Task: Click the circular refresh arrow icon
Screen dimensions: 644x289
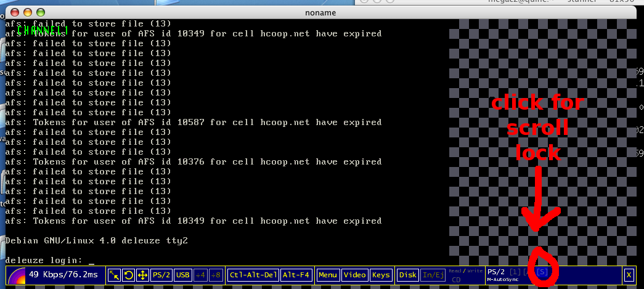Action: point(128,275)
